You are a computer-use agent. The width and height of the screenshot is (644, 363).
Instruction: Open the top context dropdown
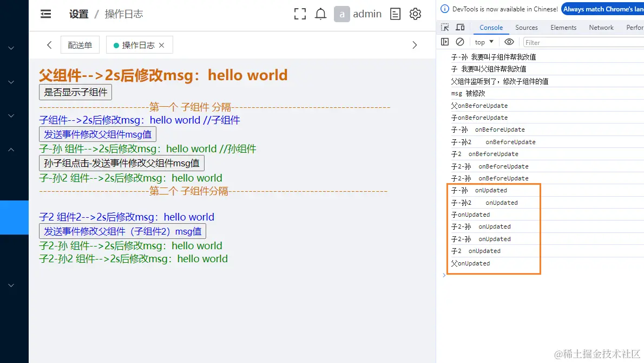click(x=484, y=42)
